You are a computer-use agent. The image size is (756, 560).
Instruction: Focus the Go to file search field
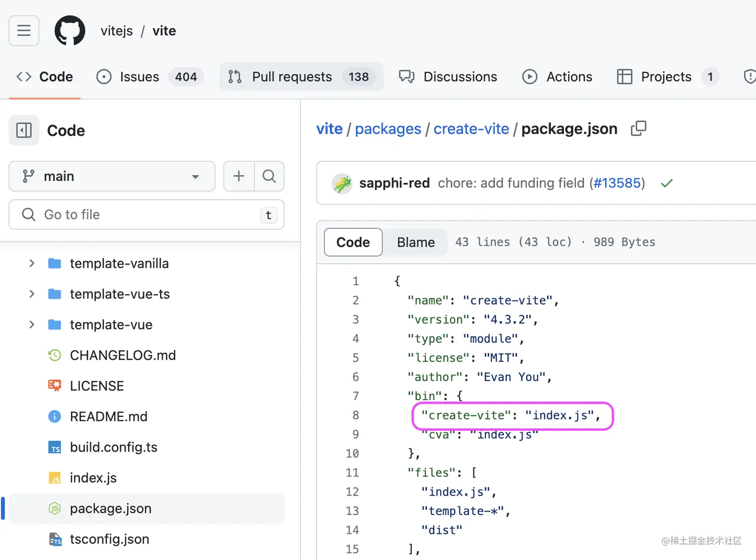[146, 214]
